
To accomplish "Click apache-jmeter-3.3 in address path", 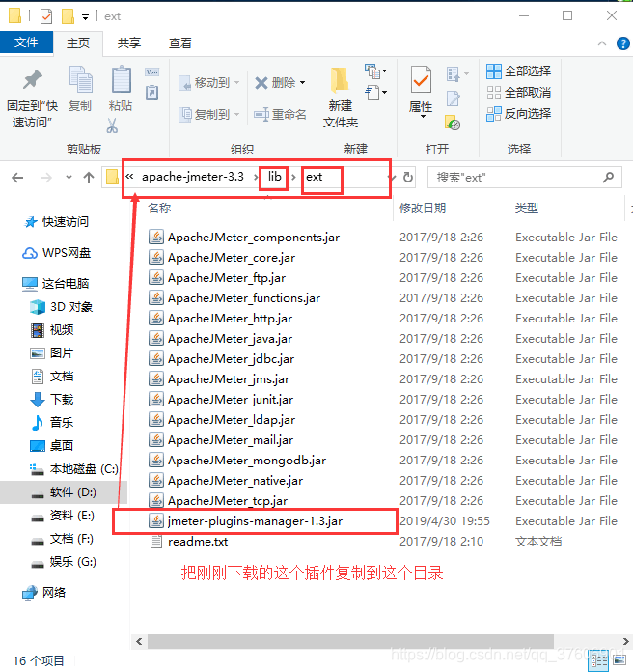I will (193, 177).
